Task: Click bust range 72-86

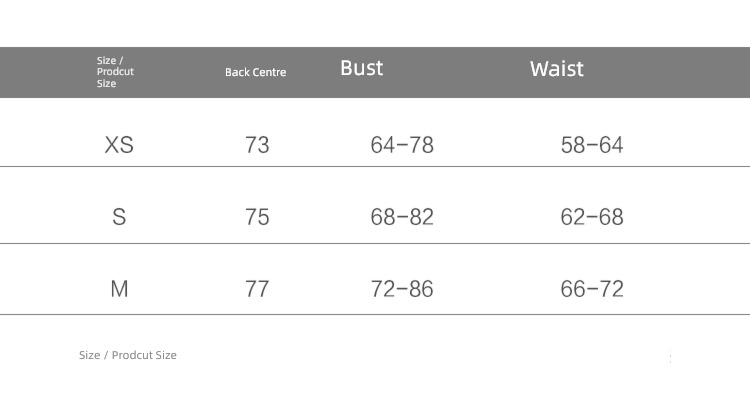Action: click(x=402, y=289)
